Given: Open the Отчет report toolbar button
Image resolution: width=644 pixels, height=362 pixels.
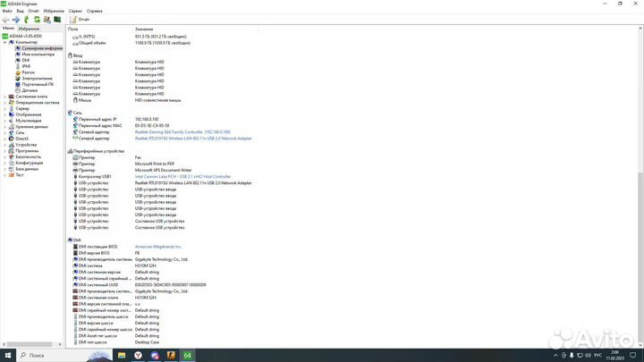Looking at the screenshot, I should 80,18.
